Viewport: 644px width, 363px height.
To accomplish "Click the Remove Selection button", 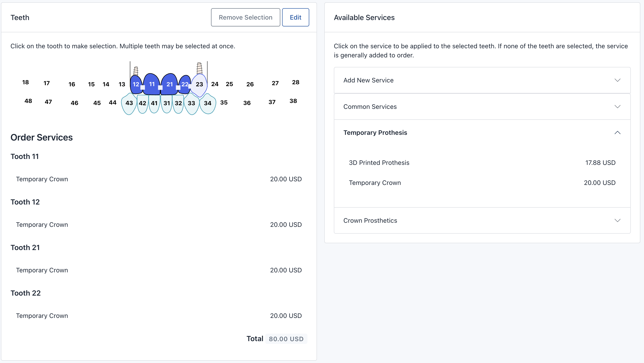I will coord(245,17).
